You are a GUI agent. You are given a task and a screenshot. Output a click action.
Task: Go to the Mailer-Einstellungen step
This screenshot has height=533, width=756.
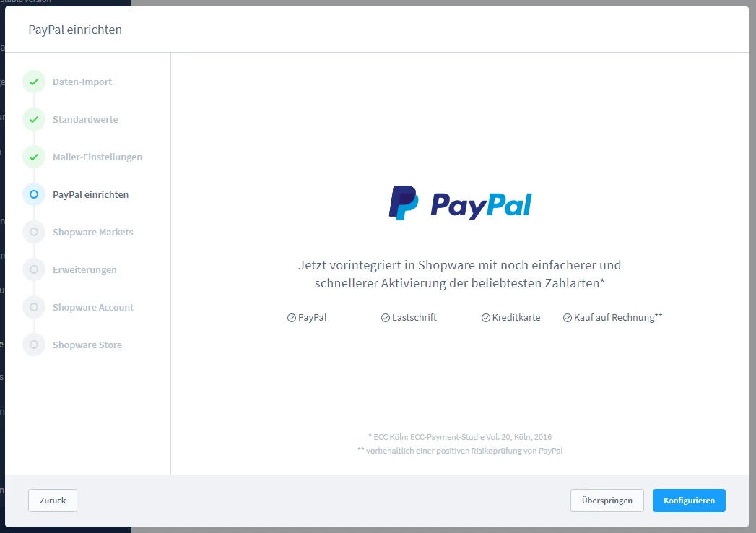(x=97, y=157)
